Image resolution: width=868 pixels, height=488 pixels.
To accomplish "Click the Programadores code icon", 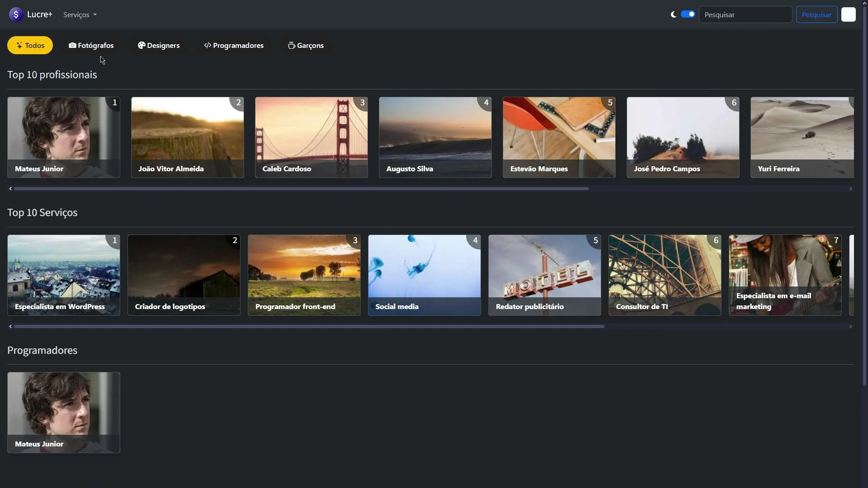I will pyautogui.click(x=208, y=45).
